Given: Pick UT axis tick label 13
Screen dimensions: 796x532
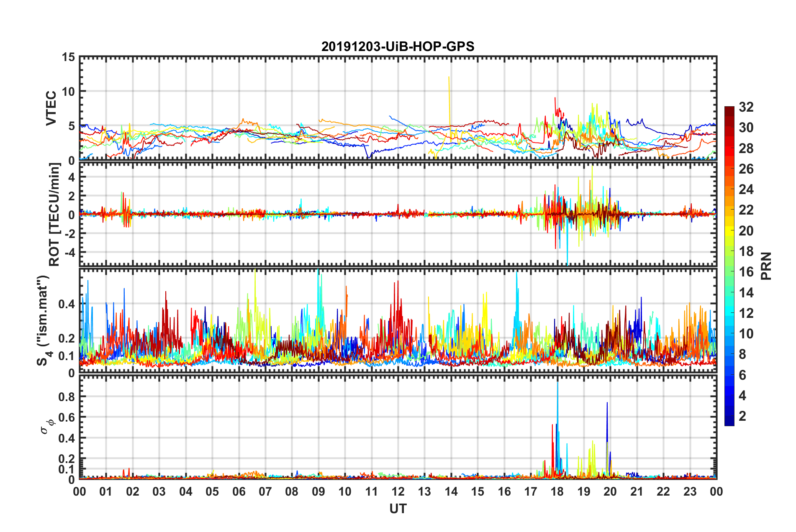Looking at the screenshot, I should 424,491.
